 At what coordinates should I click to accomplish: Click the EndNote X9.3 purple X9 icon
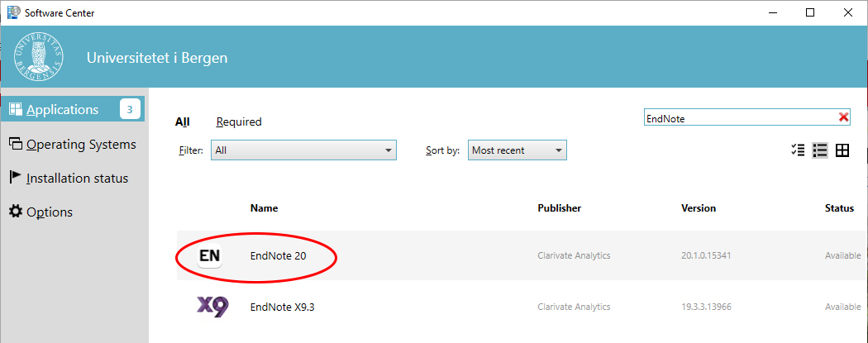point(212,307)
